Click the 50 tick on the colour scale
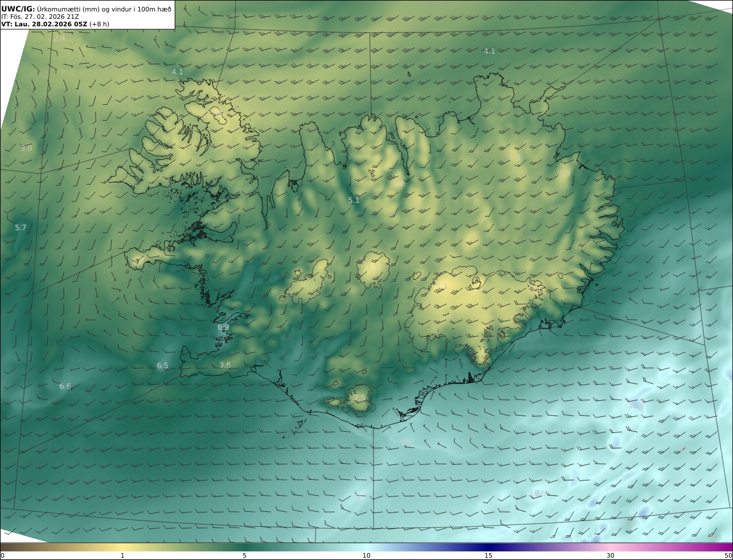733x560 pixels. (x=728, y=555)
